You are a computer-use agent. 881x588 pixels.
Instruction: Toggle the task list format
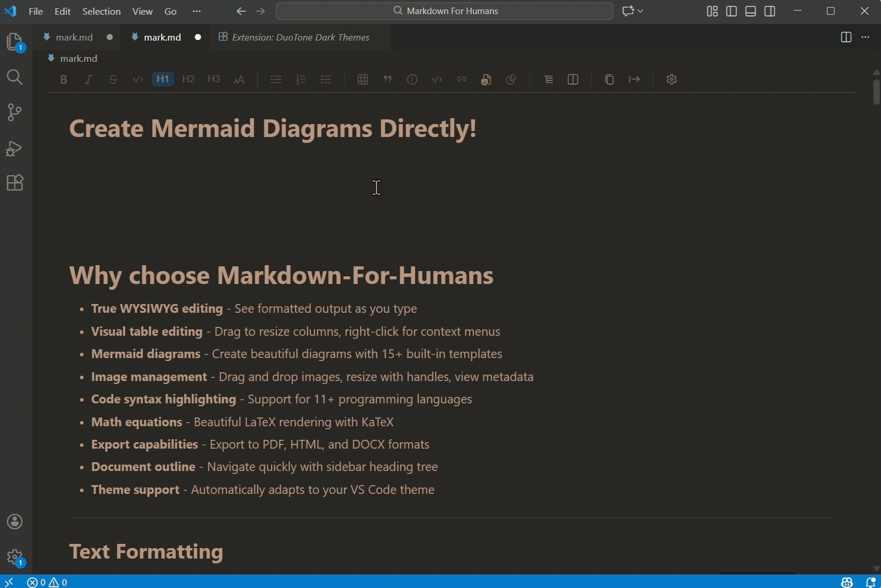click(x=326, y=79)
